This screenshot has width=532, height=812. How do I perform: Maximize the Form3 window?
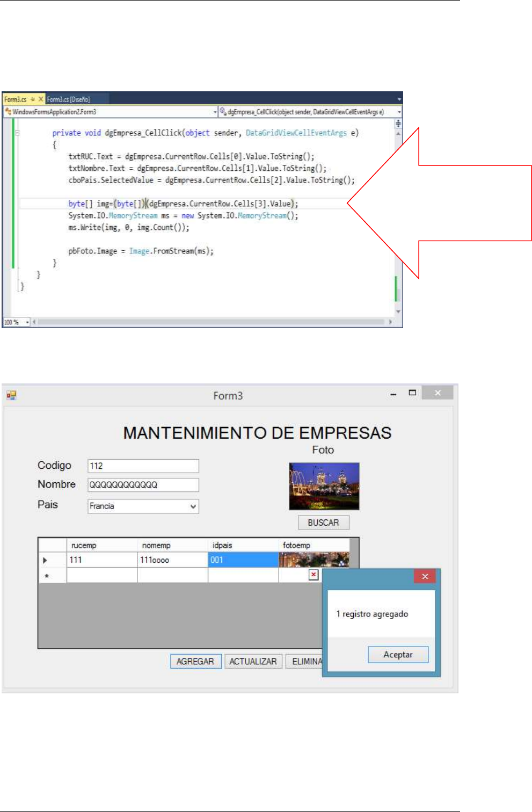pos(412,393)
